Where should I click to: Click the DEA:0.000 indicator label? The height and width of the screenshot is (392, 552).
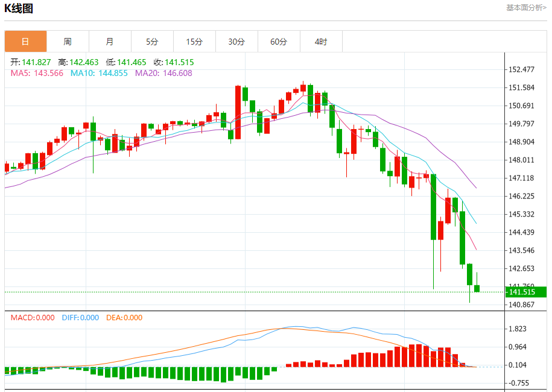(x=124, y=318)
